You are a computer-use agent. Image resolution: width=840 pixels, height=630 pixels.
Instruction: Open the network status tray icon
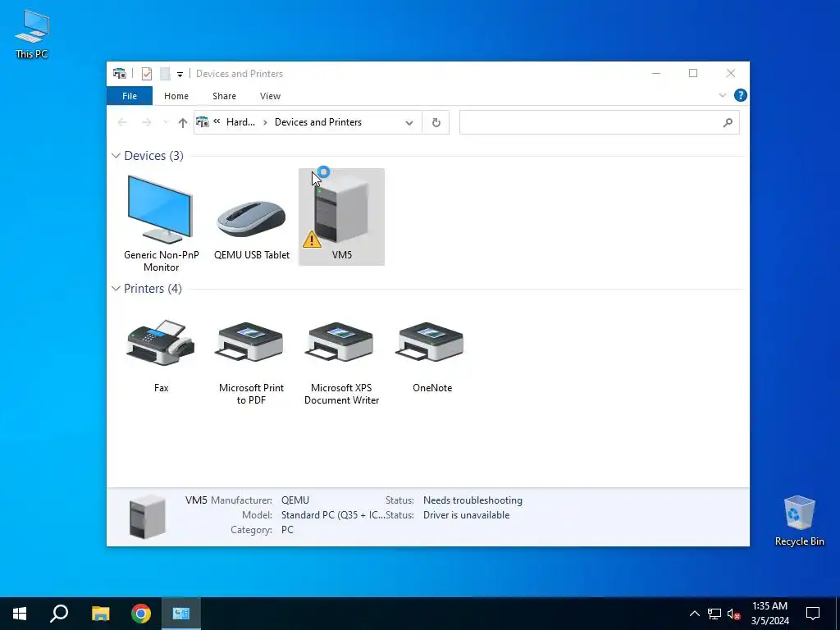click(714, 614)
